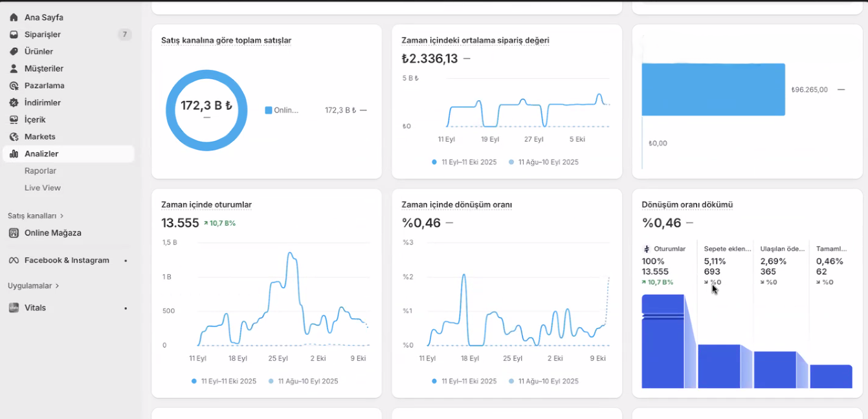Click the Oturumlar funnel bar
The image size is (868, 419).
coord(662,341)
